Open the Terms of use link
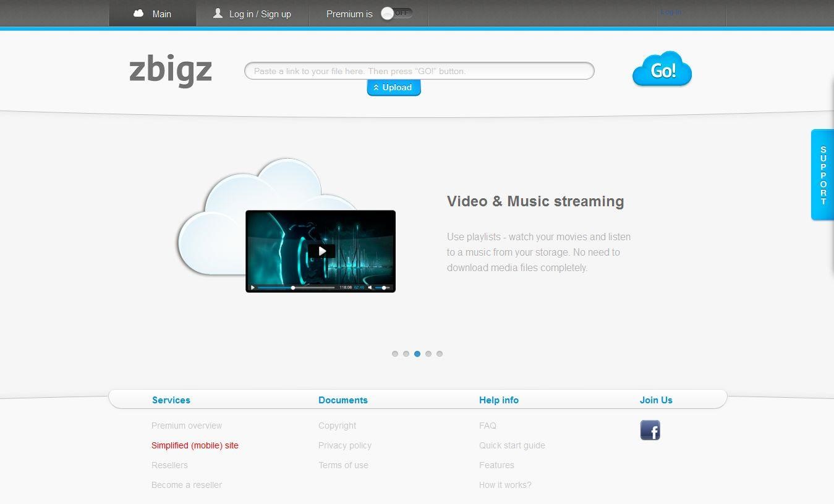Viewport: 834px width, 504px height. coord(343,465)
